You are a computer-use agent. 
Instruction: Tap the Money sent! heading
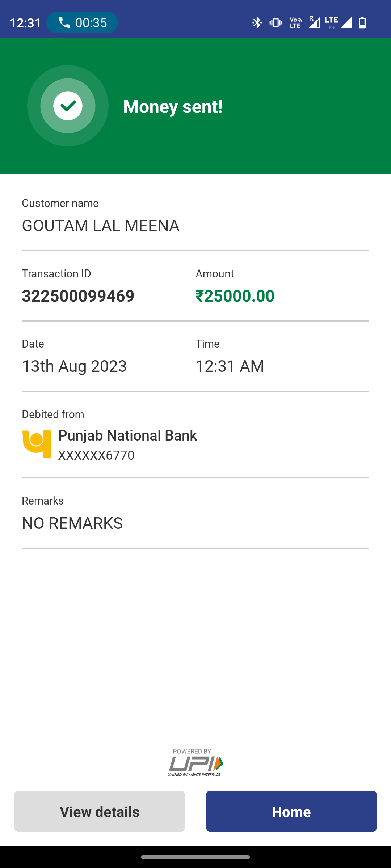click(x=173, y=106)
